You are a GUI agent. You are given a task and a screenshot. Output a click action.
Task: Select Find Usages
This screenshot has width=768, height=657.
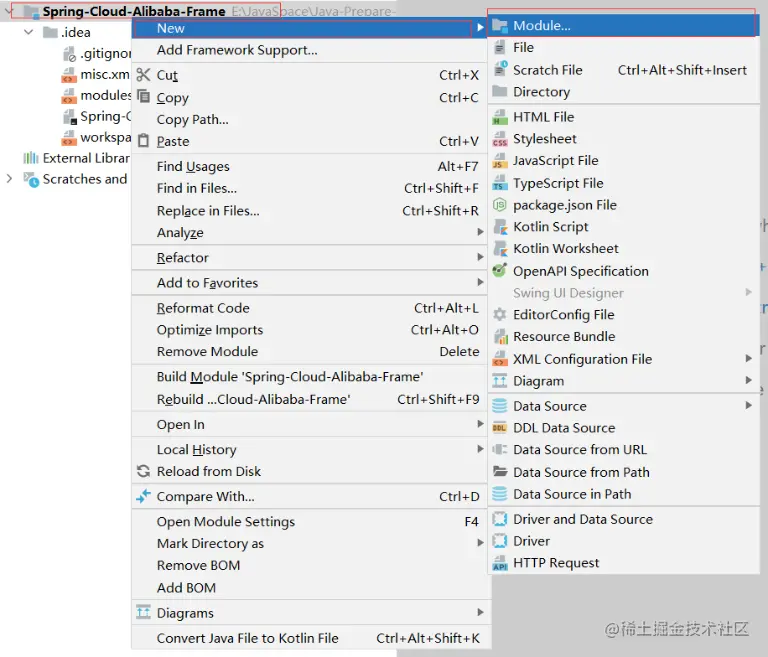click(310, 167)
